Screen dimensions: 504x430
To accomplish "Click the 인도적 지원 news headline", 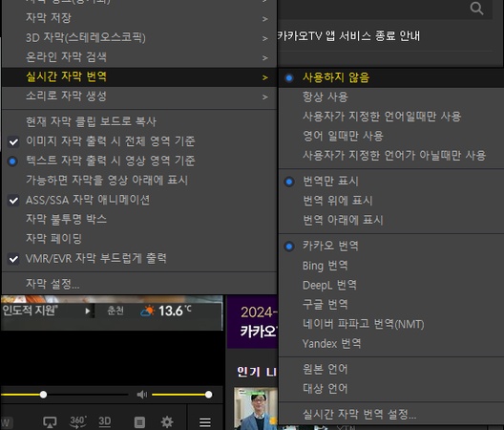I will click(30, 311).
